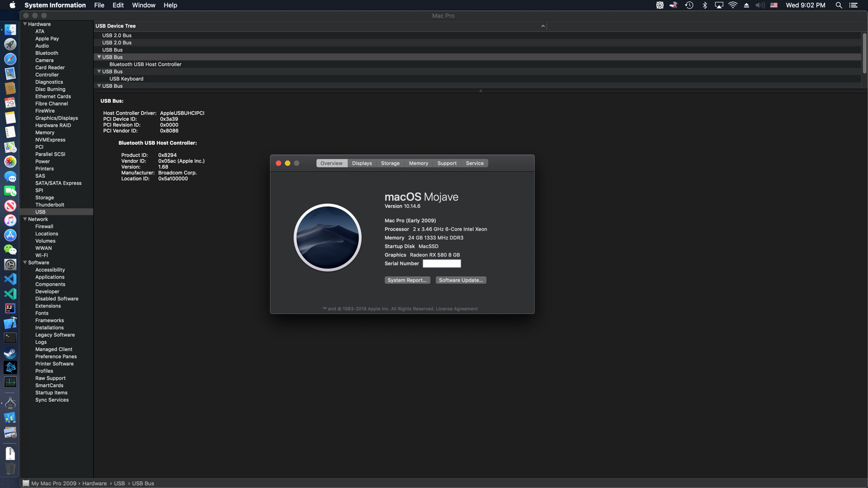This screenshot has height=488, width=868.
Task: Switch to the Storage tab
Action: tap(390, 163)
